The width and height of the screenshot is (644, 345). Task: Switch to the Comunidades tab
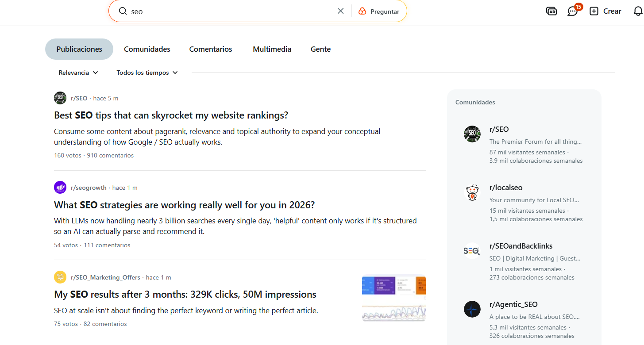point(147,49)
